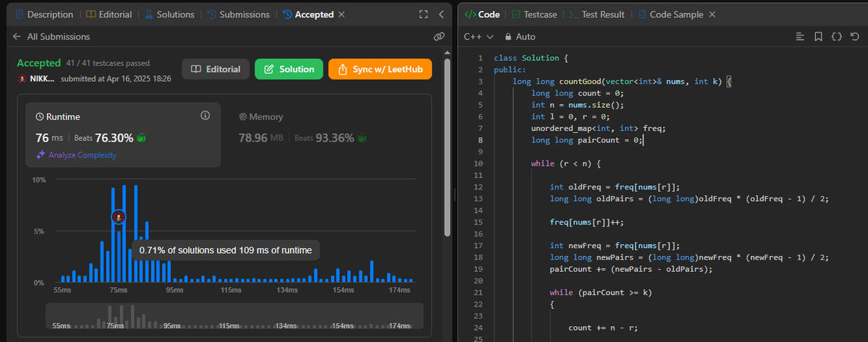Screen dimensions: 868x342
Task: Open the Testcase tab
Action: click(535, 14)
